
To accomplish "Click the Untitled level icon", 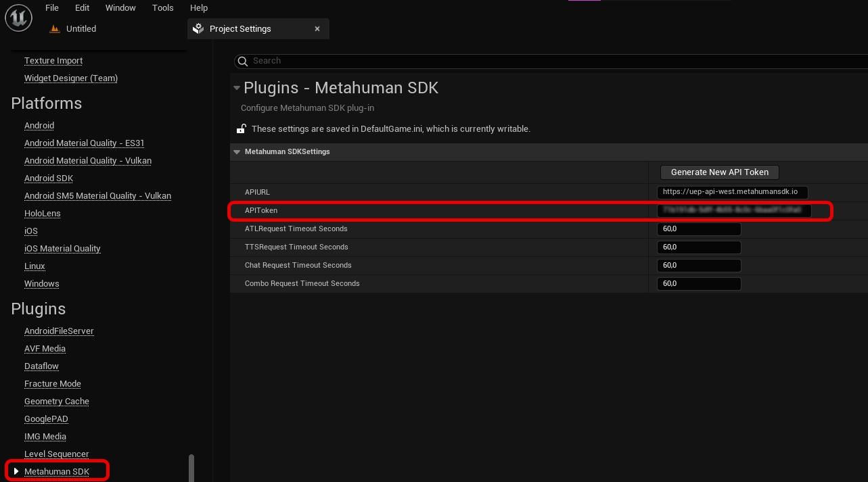I will tap(55, 29).
